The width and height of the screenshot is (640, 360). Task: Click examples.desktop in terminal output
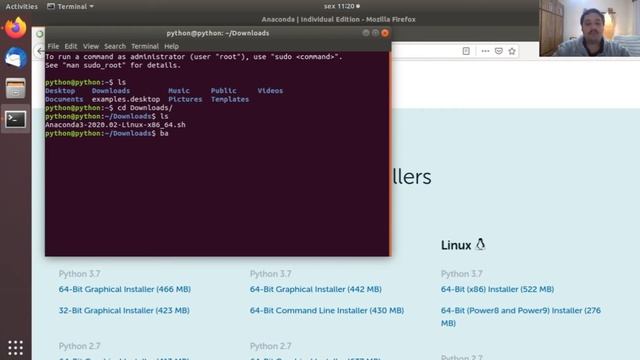click(126, 99)
